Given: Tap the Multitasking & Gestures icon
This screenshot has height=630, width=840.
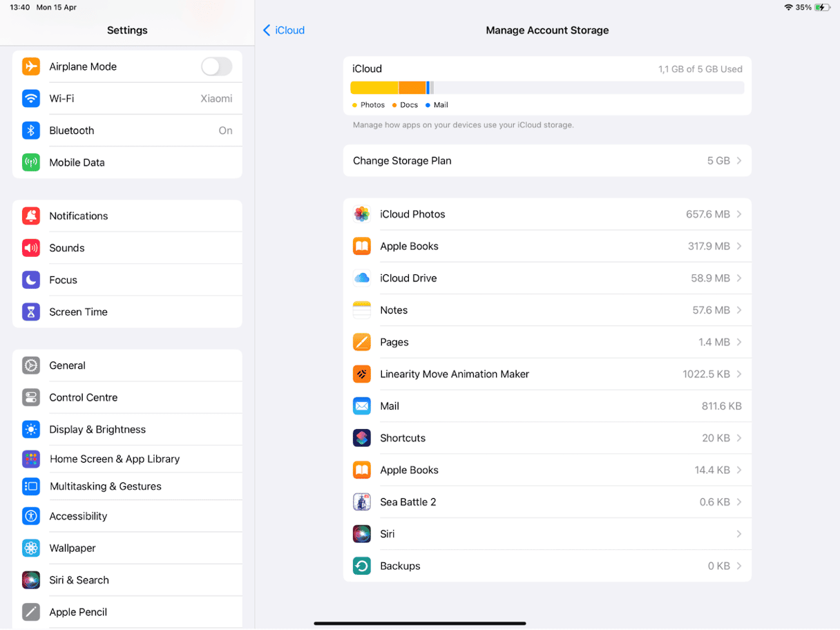Looking at the screenshot, I should [x=31, y=486].
